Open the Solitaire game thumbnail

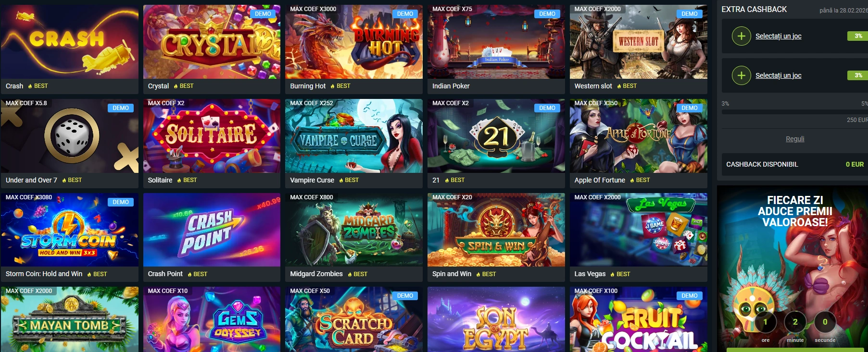(212, 136)
